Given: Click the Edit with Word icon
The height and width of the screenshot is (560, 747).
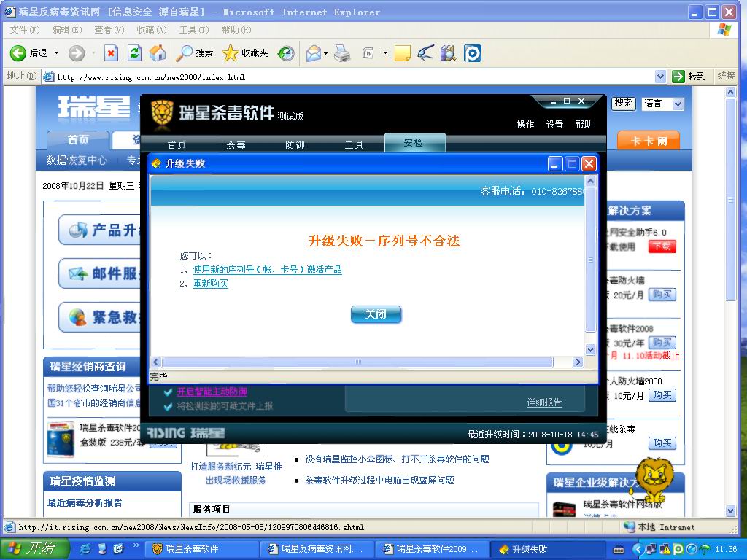Looking at the screenshot, I should 368,52.
